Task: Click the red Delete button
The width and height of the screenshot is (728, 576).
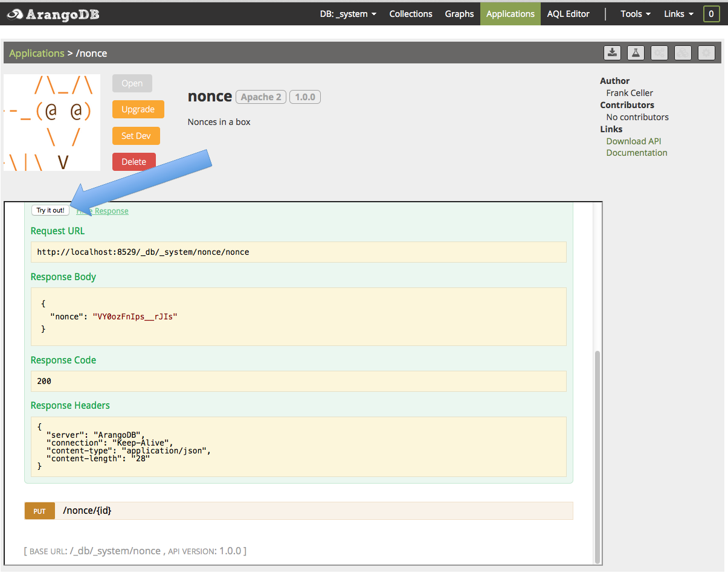Action: point(134,162)
